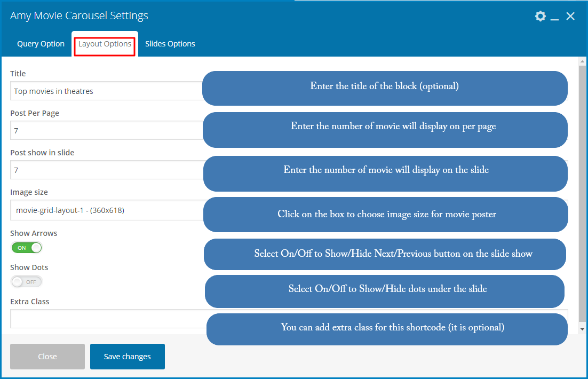Click the 'Enter the title of the block' callout

coord(384,86)
